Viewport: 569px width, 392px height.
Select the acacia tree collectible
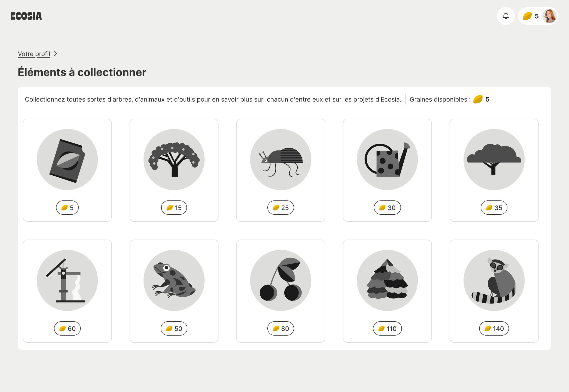[x=494, y=159]
